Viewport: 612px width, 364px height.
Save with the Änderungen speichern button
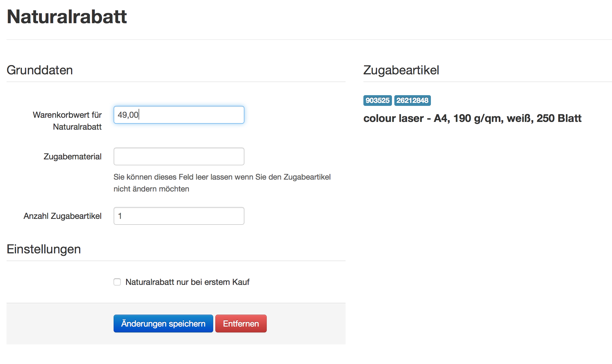tap(163, 324)
